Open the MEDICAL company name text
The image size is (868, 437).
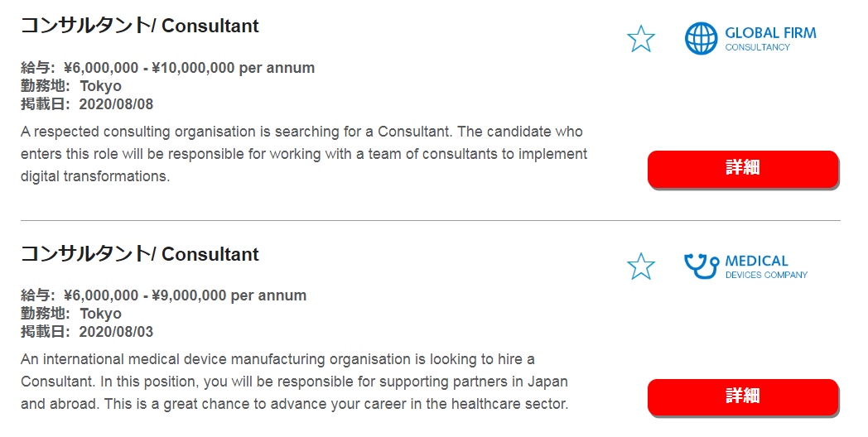click(x=756, y=261)
